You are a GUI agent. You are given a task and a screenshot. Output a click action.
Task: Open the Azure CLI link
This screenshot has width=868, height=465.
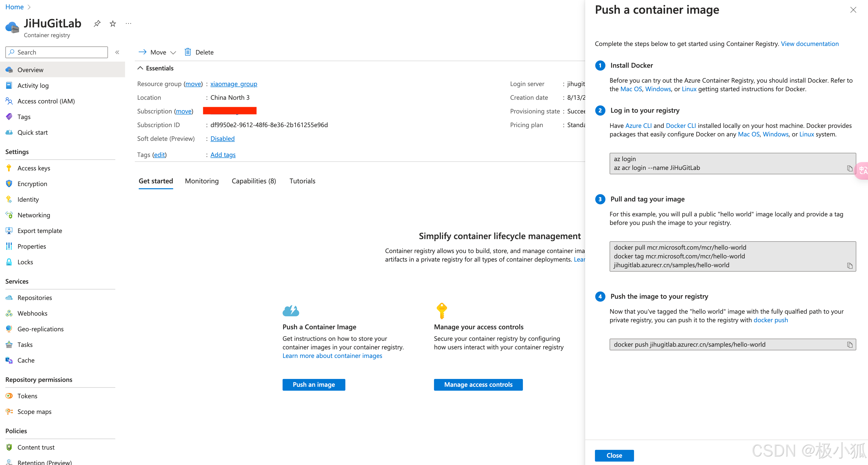coord(638,126)
